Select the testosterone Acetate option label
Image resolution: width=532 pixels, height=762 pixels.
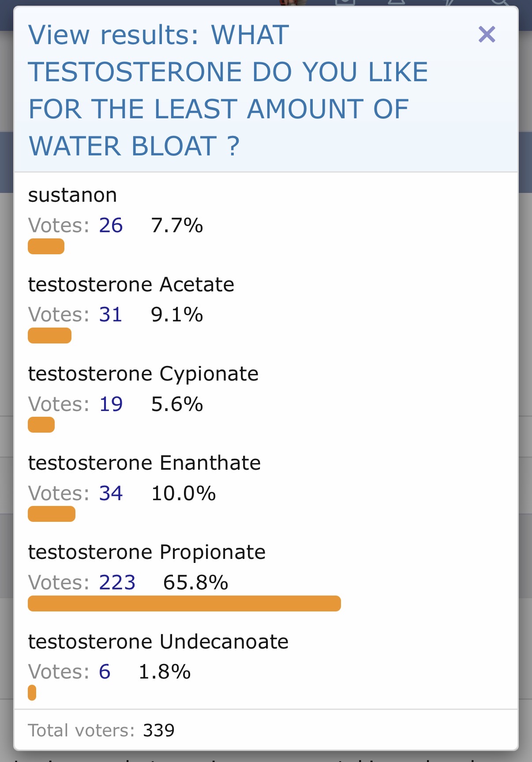(x=131, y=285)
